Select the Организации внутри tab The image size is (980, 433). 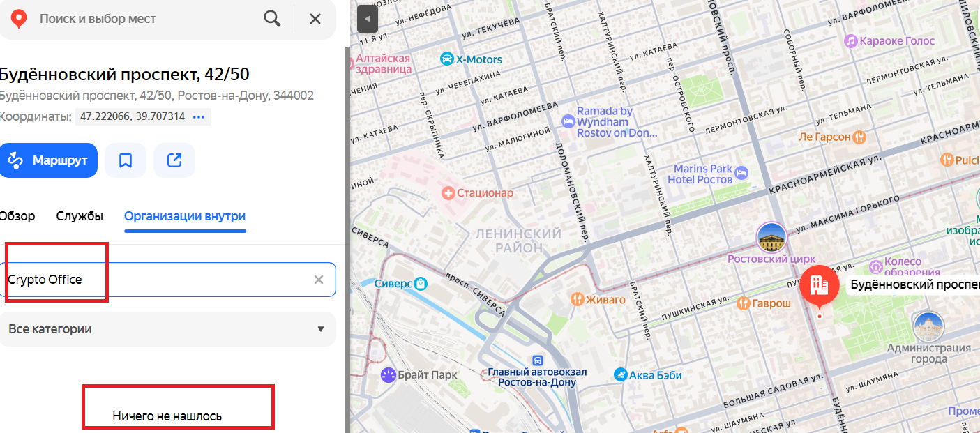point(185,216)
